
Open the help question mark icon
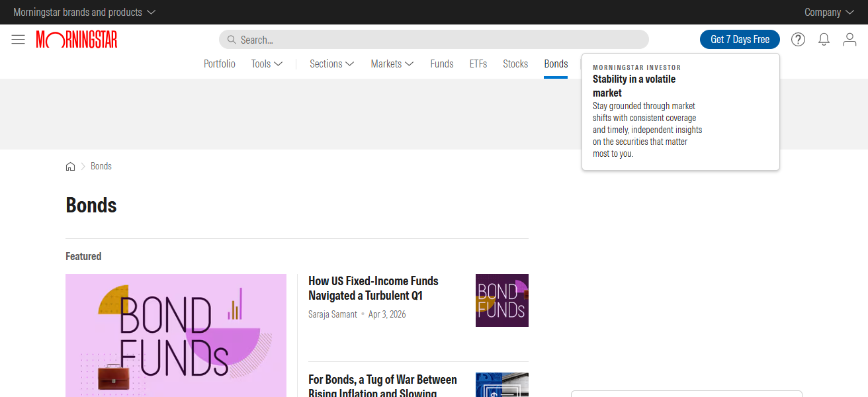[798, 40]
